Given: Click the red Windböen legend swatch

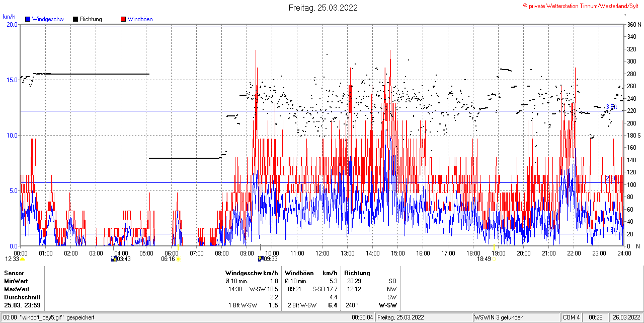Looking at the screenshot, I should click(x=123, y=19).
